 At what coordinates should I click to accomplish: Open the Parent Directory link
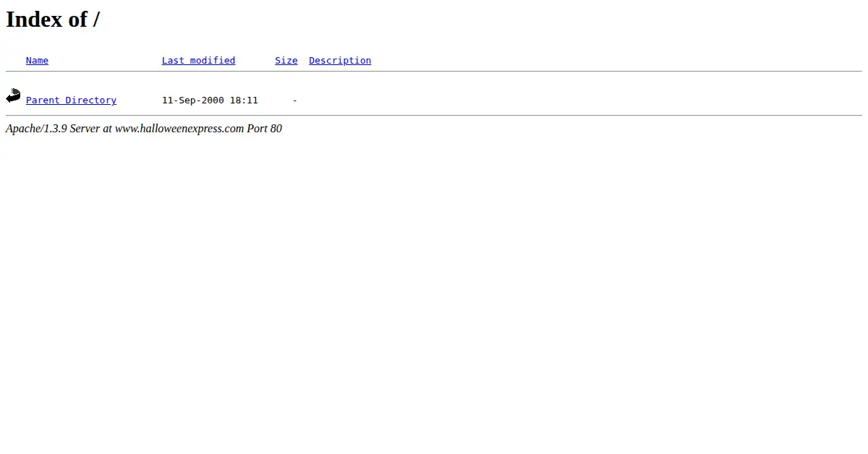[x=71, y=100]
